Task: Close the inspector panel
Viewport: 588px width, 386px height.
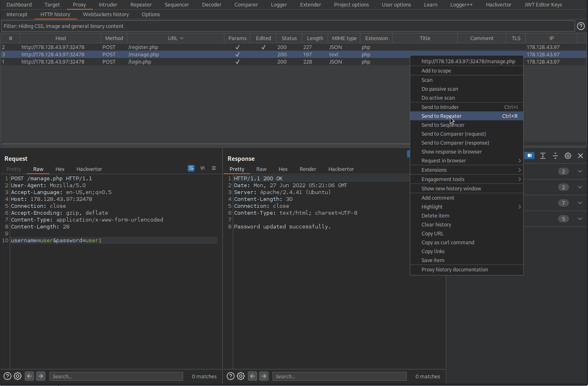Action: [580, 156]
